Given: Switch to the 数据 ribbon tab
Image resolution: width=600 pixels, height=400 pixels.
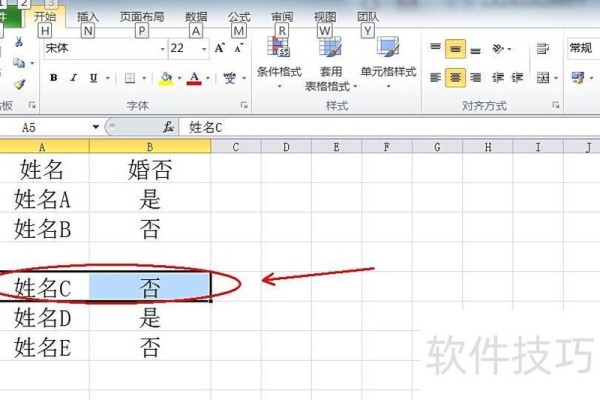Looking at the screenshot, I should pyautogui.click(x=196, y=17).
